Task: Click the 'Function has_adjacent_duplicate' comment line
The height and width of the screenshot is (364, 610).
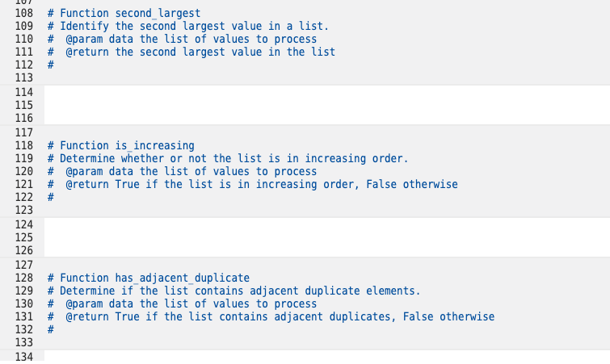Action: 149,278
